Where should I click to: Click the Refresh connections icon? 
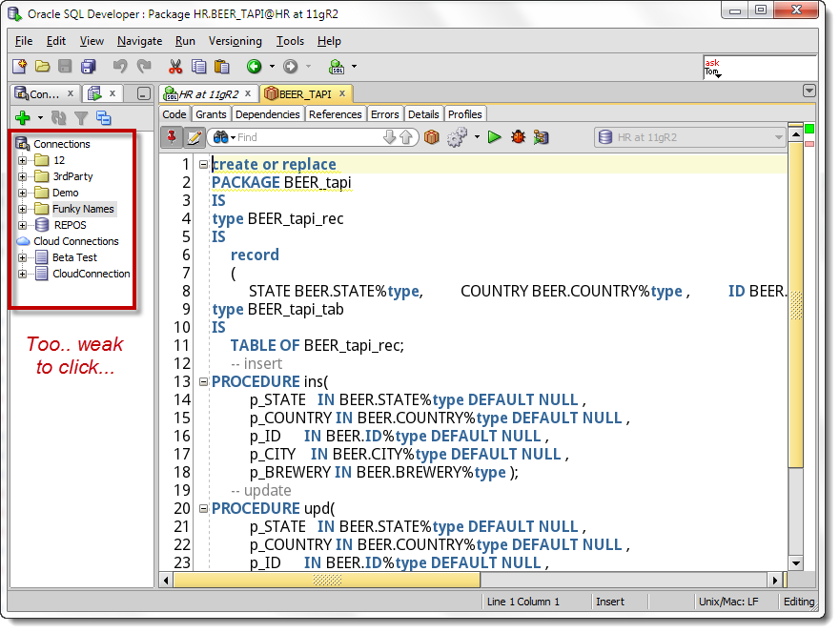(x=58, y=117)
